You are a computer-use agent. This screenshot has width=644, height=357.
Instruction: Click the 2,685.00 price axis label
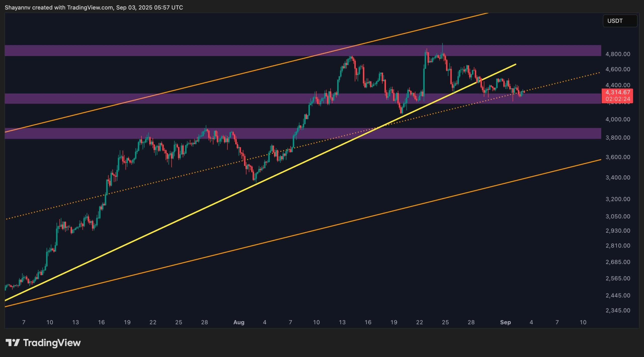click(618, 262)
